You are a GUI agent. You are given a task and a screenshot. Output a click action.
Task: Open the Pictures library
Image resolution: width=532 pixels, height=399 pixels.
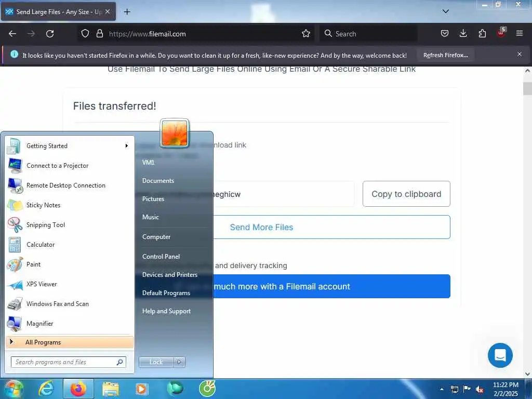153,199
